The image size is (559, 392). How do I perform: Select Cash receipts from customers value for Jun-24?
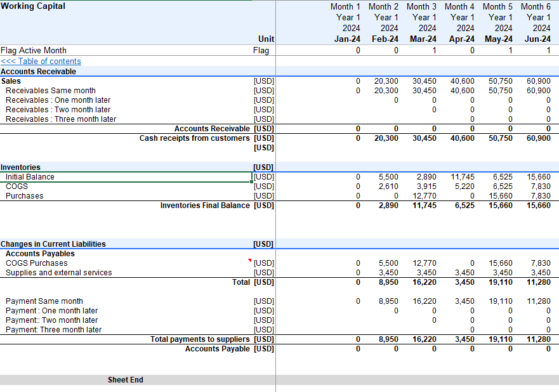tap(538, 138)
